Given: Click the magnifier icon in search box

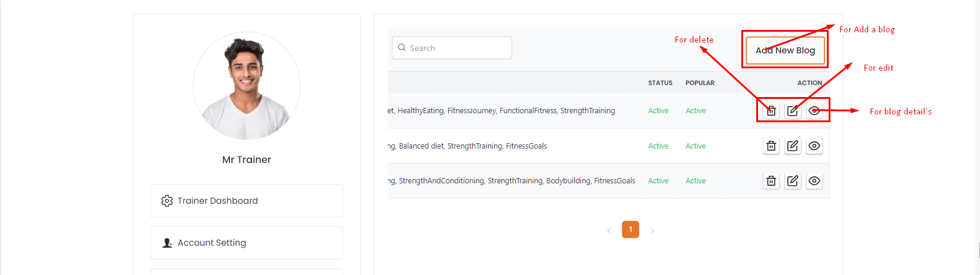Looking at the screenshot, I should [402, 48].
